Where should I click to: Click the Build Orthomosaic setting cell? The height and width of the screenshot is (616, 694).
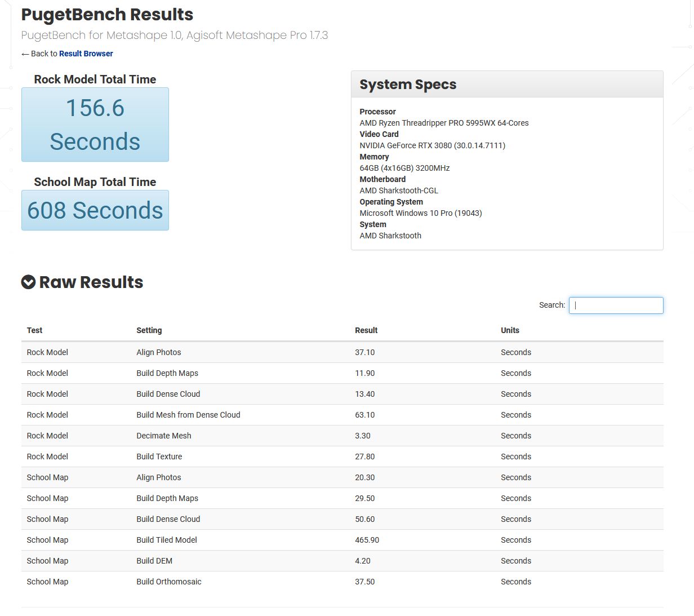(169, 582)
